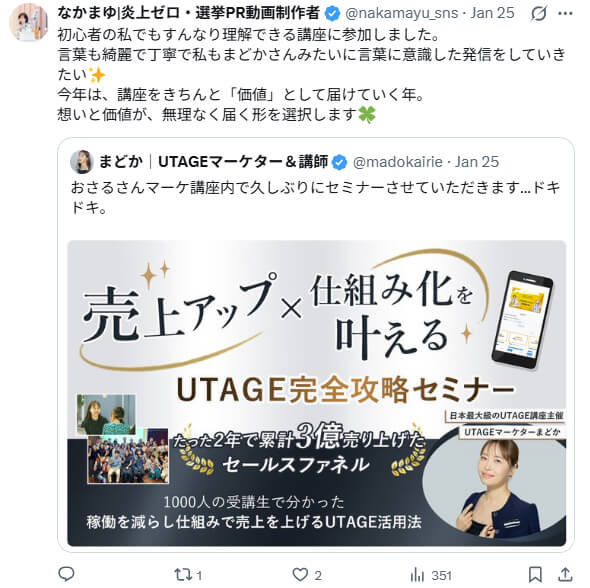
Task: Click the Grok explain icon beside date
Action: 539,14
